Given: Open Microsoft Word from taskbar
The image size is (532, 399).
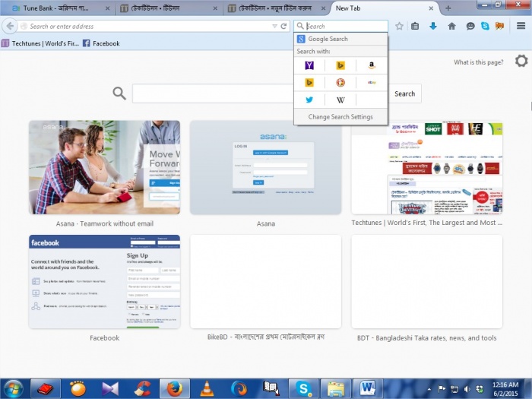Looking at the screenshot, I should point(367,389).
